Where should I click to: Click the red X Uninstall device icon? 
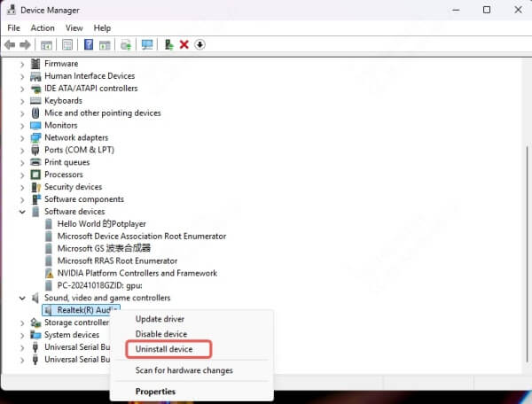184,44
